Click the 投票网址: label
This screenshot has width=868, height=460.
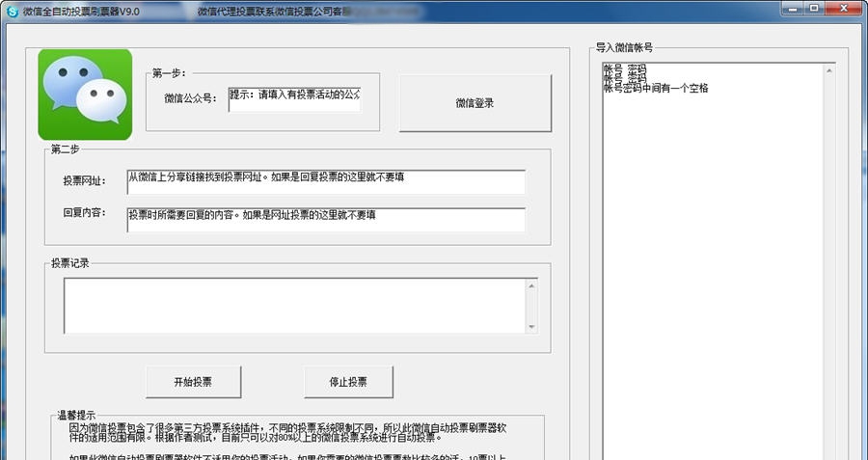[x=84, y=181]
